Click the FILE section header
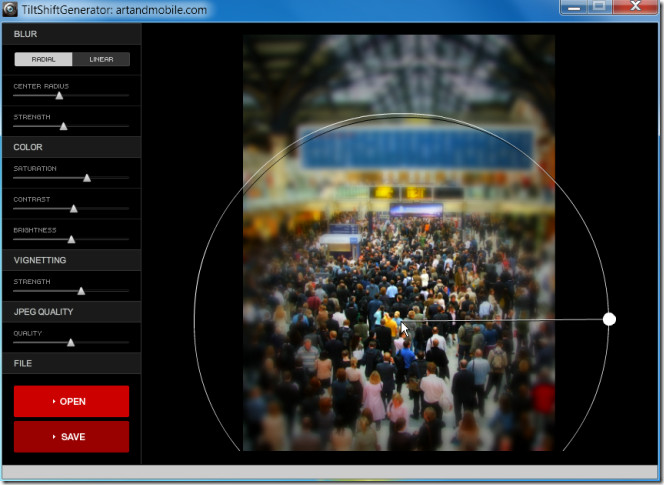This screenshot has width=664, height=485. click(72, 363)
